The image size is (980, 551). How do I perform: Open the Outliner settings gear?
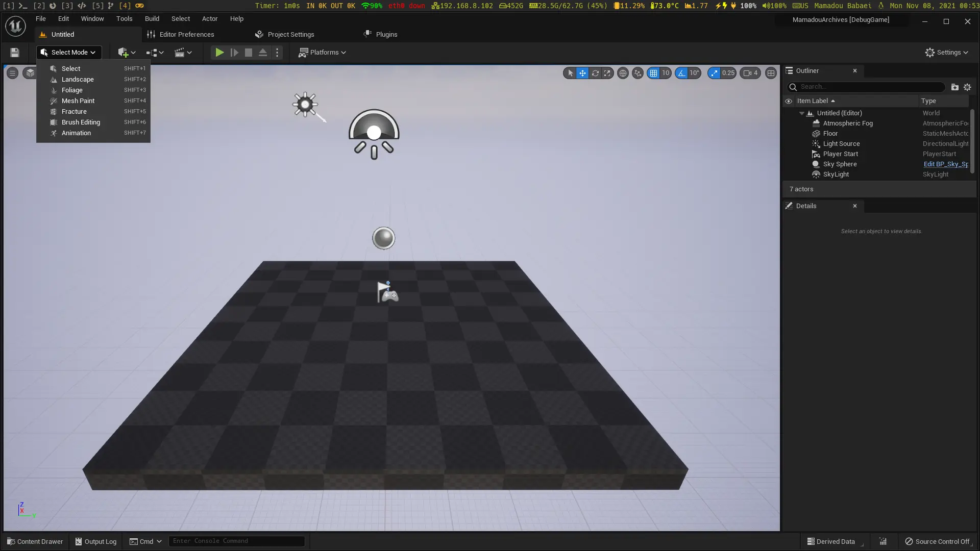click(x=967, y=87)
